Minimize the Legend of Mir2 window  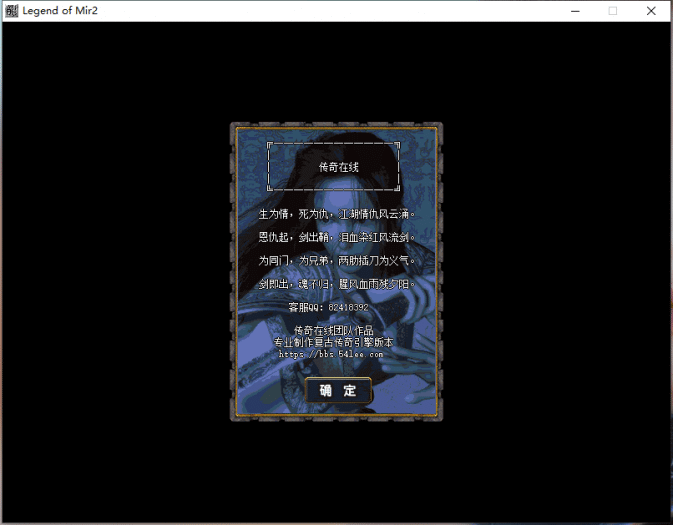click(x=576, y=11)
